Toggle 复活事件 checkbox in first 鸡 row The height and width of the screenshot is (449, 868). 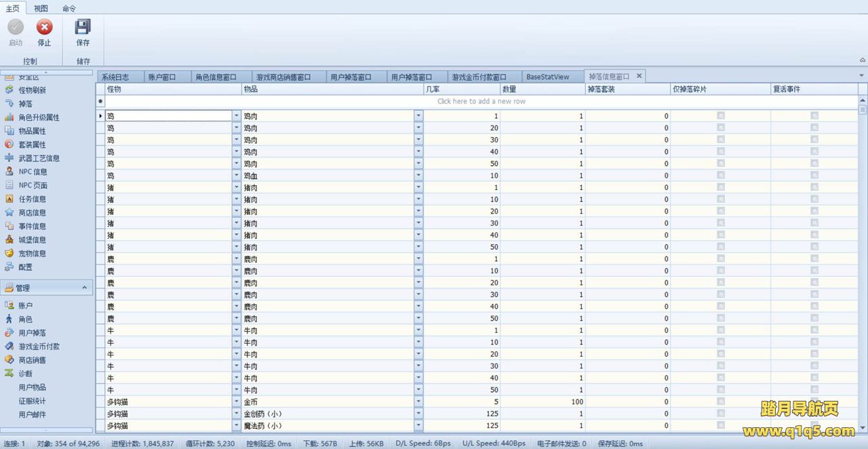pos(814,116)
